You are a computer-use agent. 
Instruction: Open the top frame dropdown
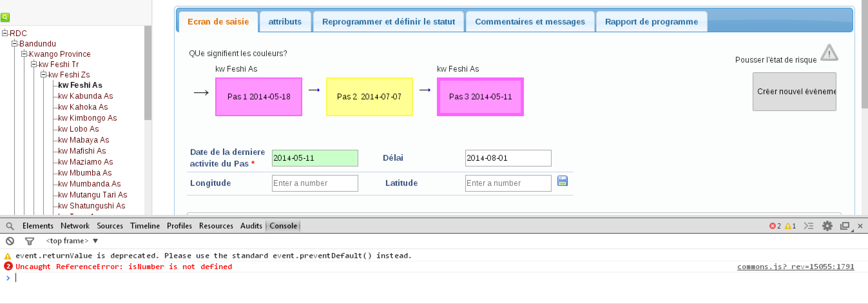(72, 241)
